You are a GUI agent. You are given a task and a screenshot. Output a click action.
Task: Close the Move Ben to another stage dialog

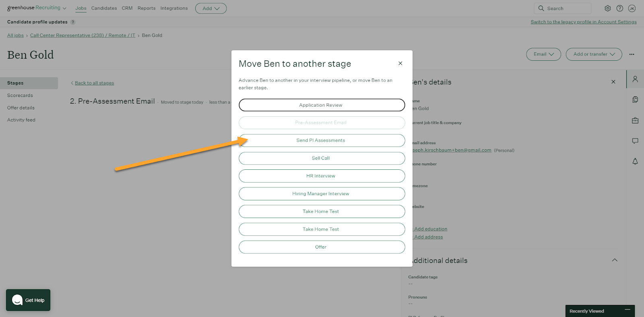(x=400, y=63)
